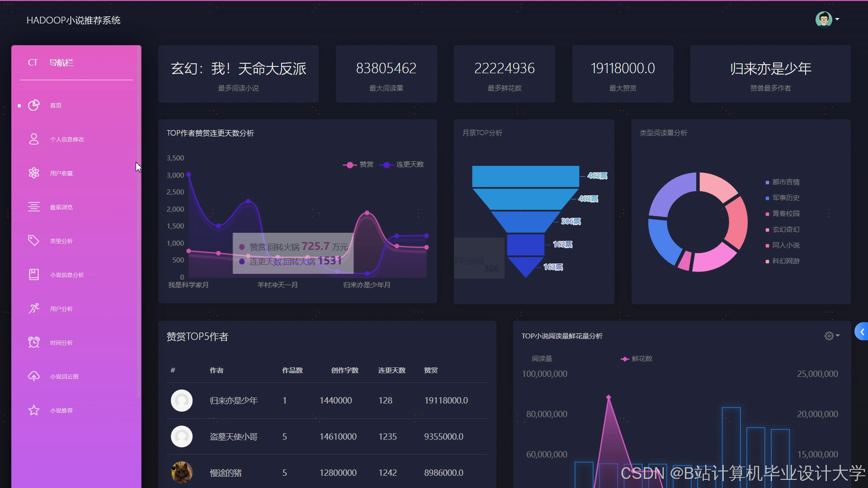Open the user avatar dropdown
The width and height of the screenshot is (868, 488).
827,19
